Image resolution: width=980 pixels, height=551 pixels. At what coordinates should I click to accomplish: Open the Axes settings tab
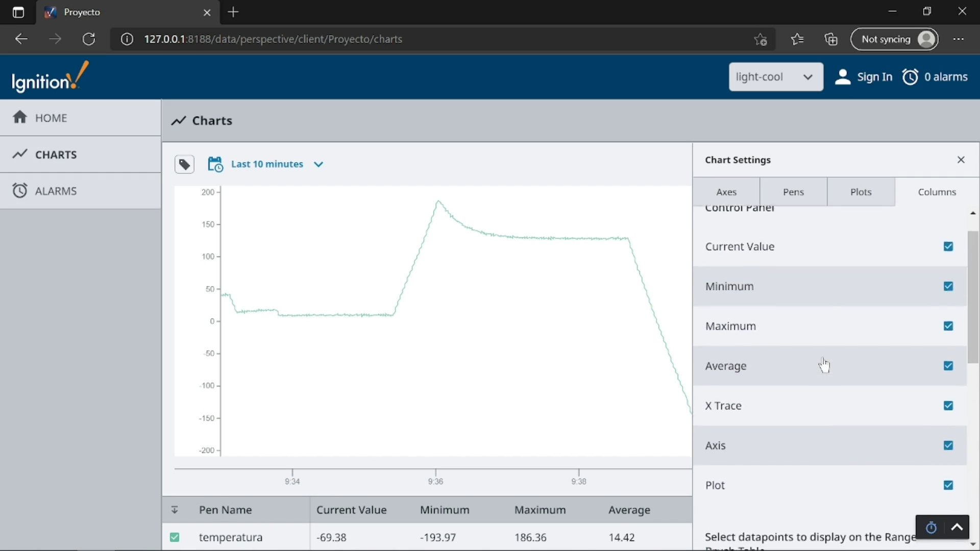726,192
